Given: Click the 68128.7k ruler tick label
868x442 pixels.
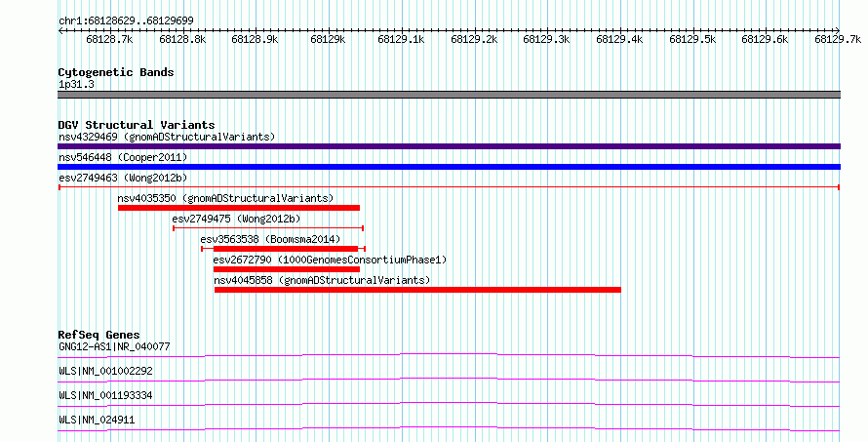Looking at the screenshot, I should pos(109,40).
